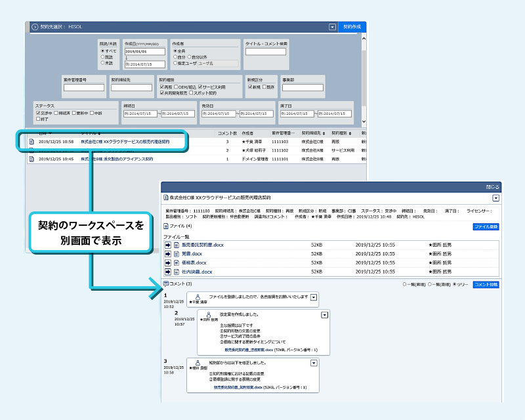The image size is (525, 420).
Task: Click the document icon of 価格表.docx
Action: point(176,262)
